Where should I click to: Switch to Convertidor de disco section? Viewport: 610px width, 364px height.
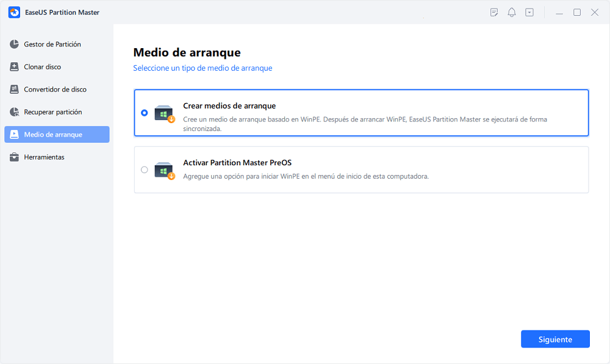pos(57,90)
